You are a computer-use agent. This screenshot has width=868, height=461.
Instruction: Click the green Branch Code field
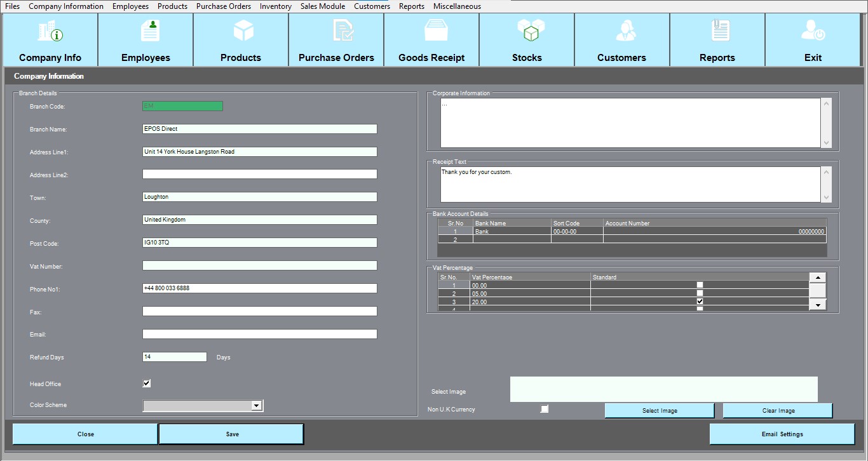click(x=182, y=106)
